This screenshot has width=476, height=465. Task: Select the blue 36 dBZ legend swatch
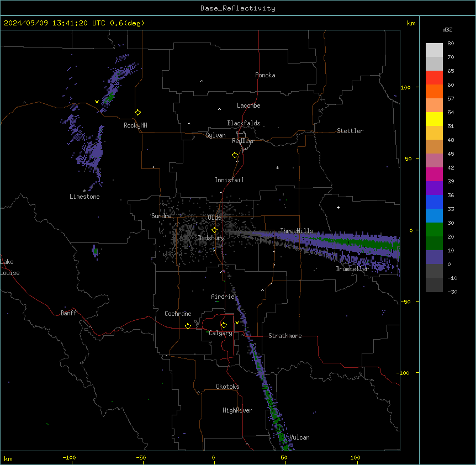click(x=434, y=202)
